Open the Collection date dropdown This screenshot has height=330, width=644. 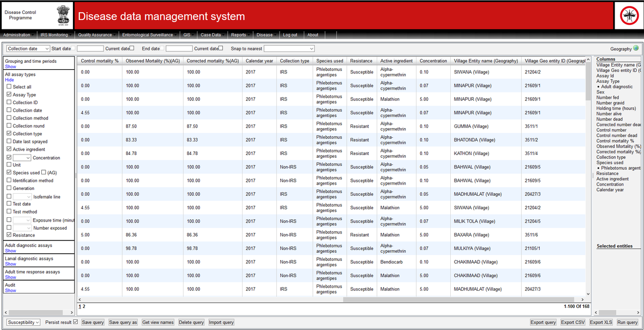tap(28, 49)
